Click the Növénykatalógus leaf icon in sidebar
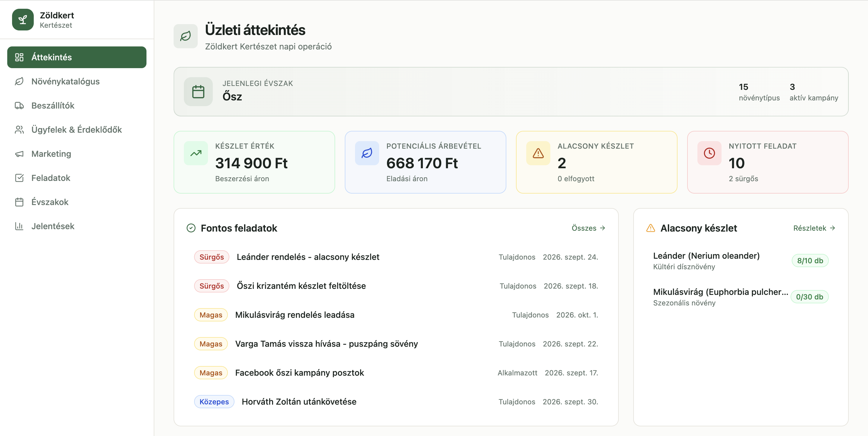This screenshot has height=436, width=868. [x=19, y=81]
